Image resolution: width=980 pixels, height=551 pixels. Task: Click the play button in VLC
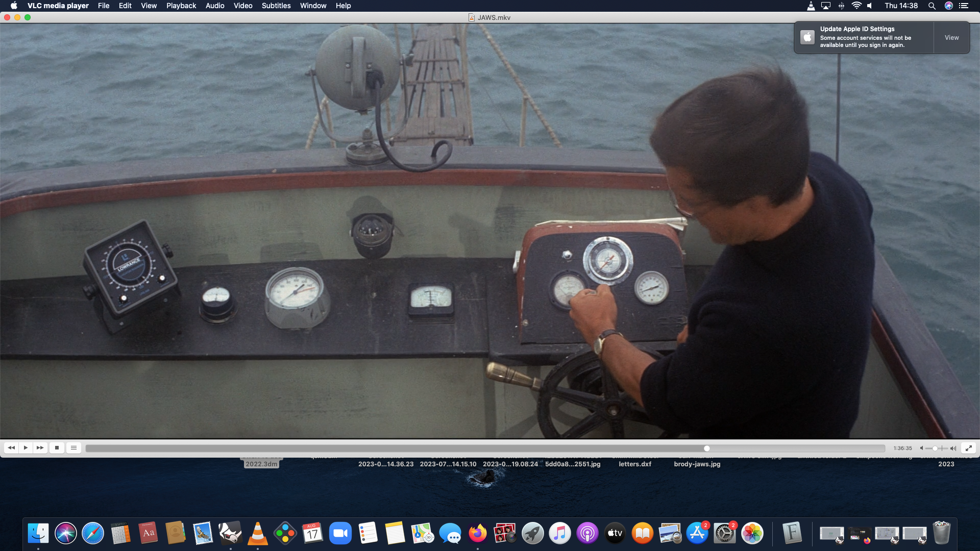26,448
